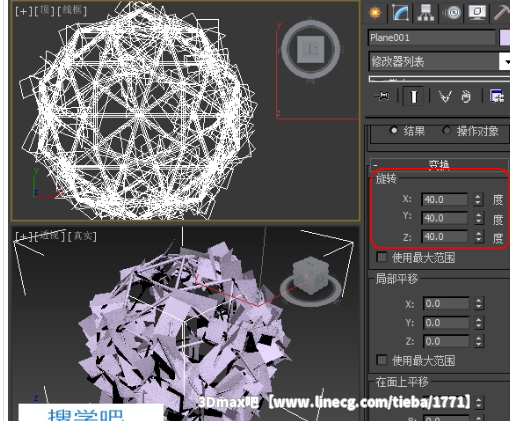Open the Create command panel tab
Viewport: 510px width, 421px height.
point(375,13)
